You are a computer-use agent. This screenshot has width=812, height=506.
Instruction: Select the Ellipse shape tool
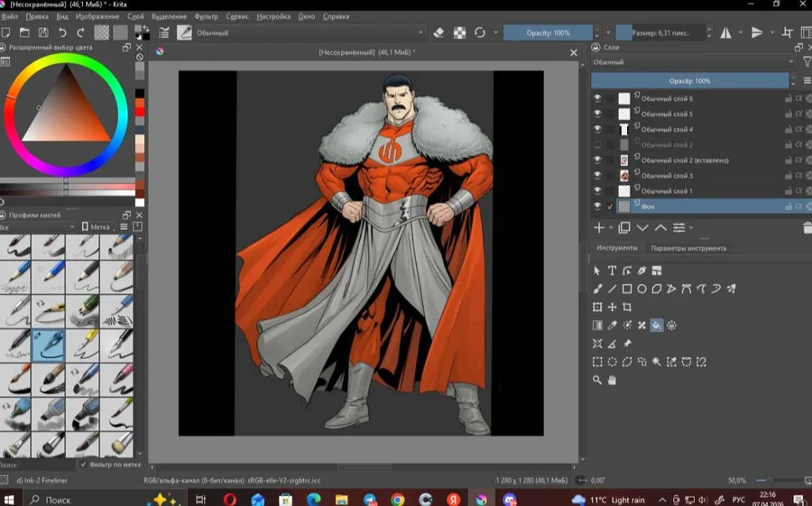pyautogui.click(x=641, y=290)
